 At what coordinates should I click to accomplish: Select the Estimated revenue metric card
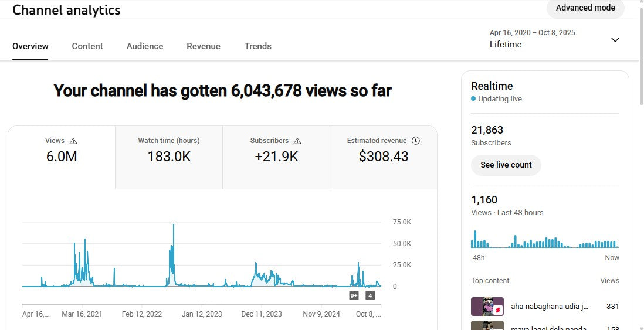point(384,150)
